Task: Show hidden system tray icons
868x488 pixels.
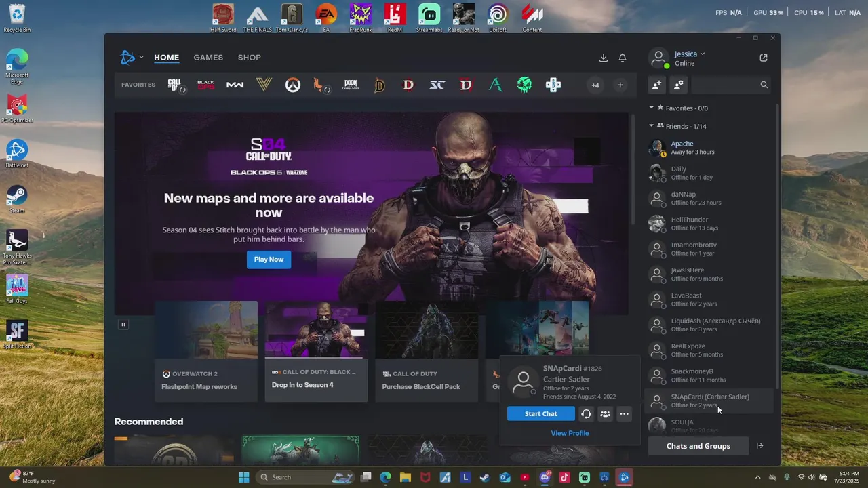Action: pyautogui.click(x=758, y=477)
